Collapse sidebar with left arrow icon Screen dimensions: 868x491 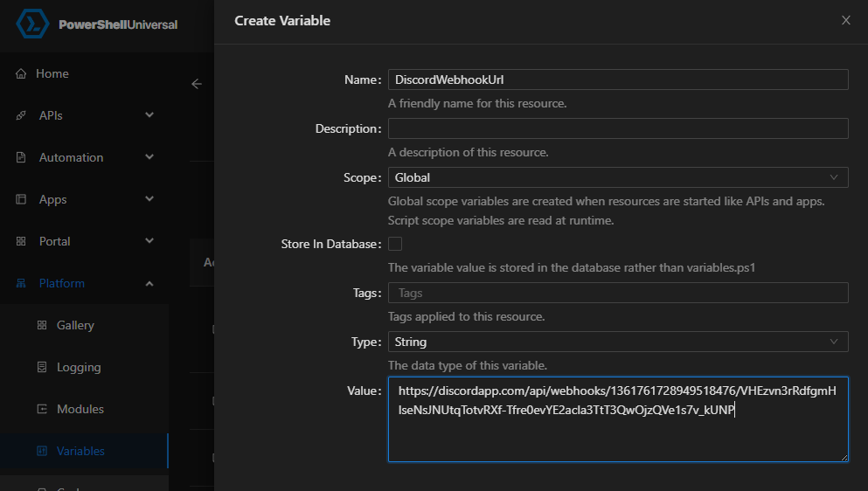197,84
